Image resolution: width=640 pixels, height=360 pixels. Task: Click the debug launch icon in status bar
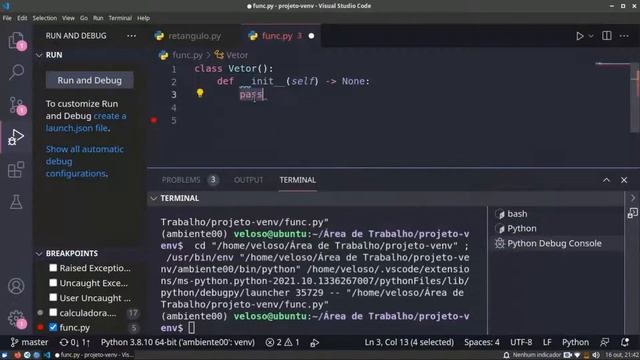(x=314, y=342)
